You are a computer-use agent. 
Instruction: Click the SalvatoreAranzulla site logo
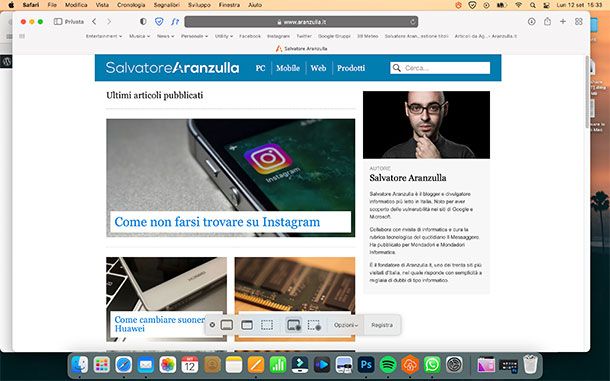(x=172, y=68)
